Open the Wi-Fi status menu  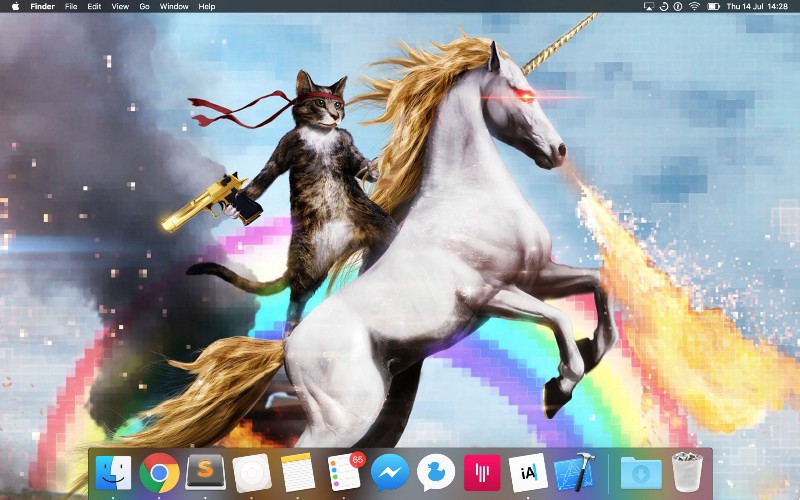click(694, 6)
